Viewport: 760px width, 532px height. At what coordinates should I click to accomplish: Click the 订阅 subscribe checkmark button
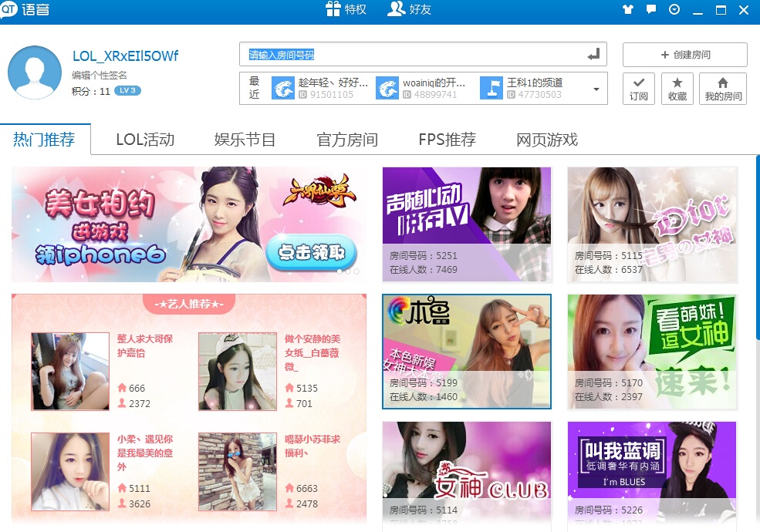click(x=639, y=89)
